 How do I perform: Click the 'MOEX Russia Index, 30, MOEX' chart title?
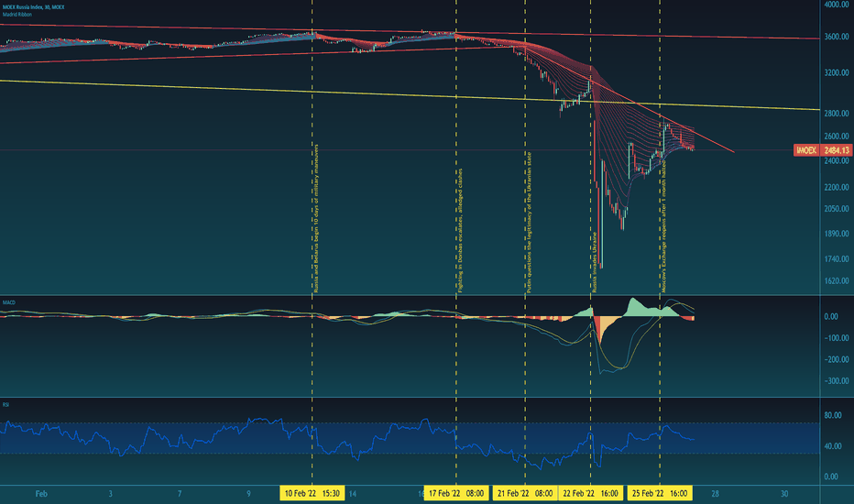coord(33,7)
